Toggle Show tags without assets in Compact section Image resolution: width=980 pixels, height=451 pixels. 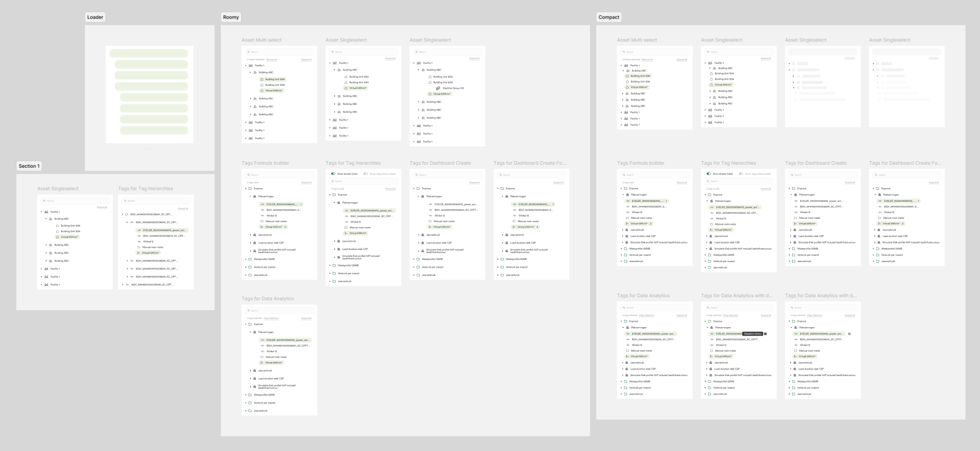point(741,174)
